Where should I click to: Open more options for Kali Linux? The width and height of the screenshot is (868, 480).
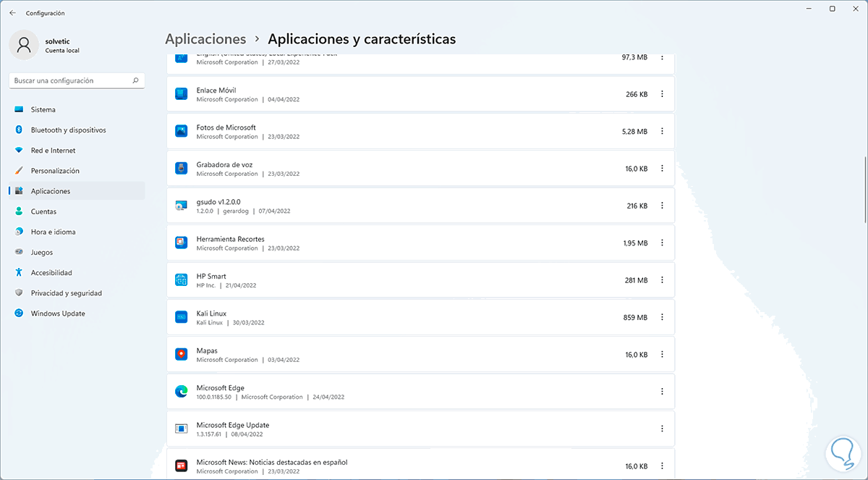point(662,317)
